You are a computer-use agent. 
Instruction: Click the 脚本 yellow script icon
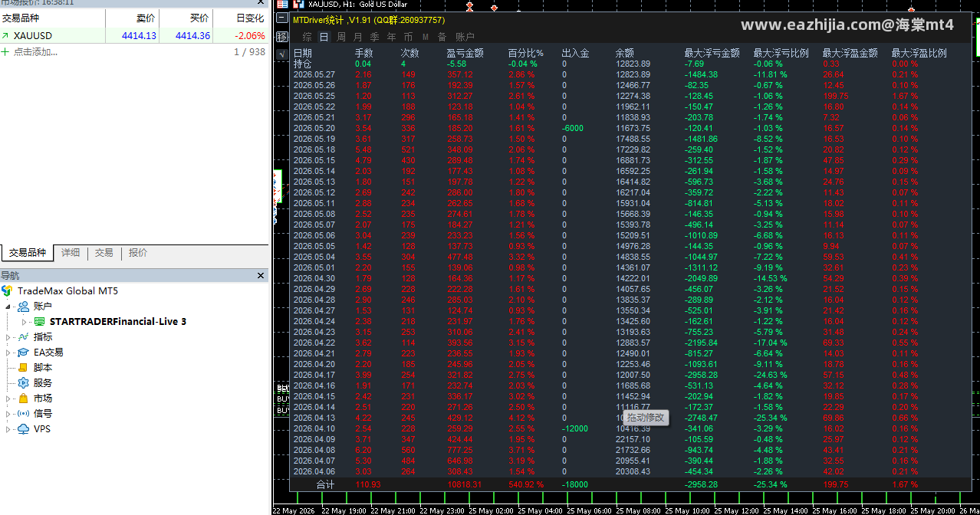23,367
